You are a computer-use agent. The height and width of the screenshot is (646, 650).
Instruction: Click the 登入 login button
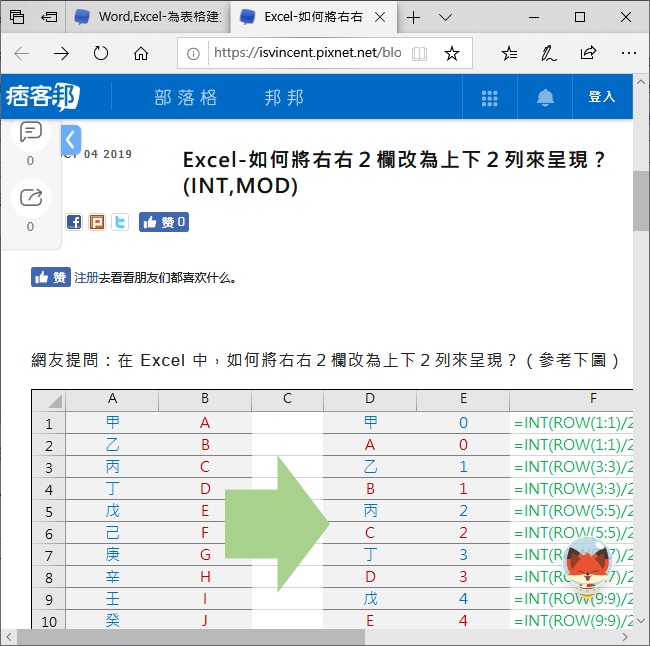coord(602,97)
